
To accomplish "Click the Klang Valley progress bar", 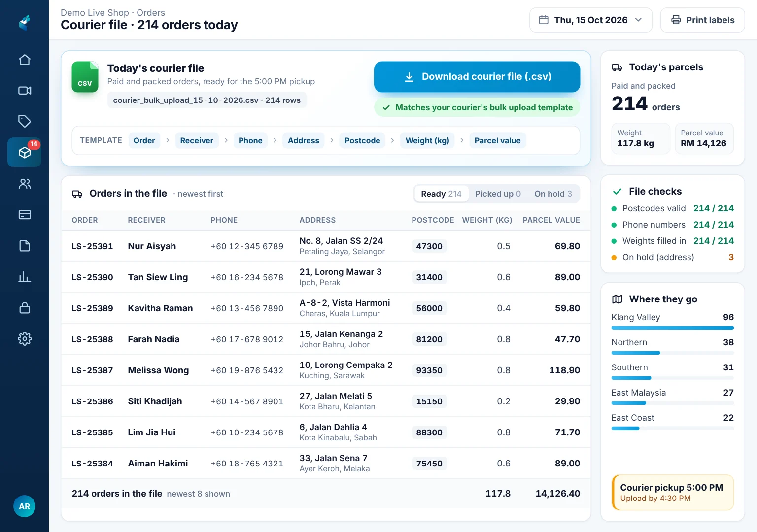I will coord(673,328).
